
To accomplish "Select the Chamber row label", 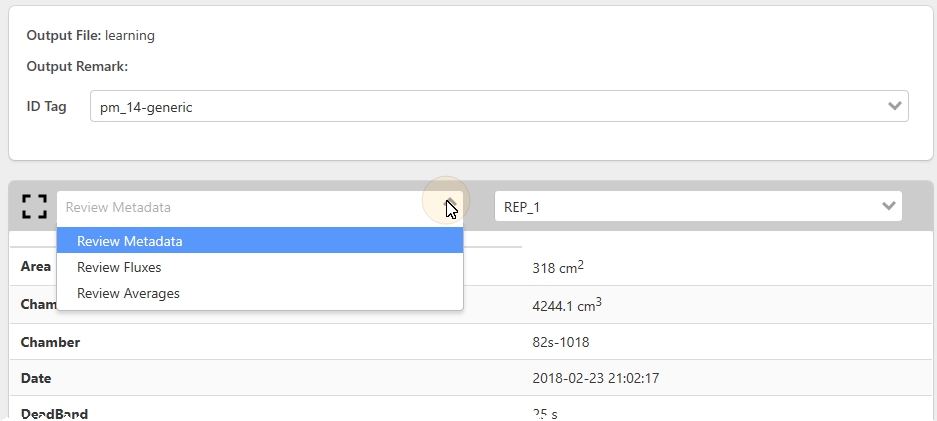I will (50, 342).
